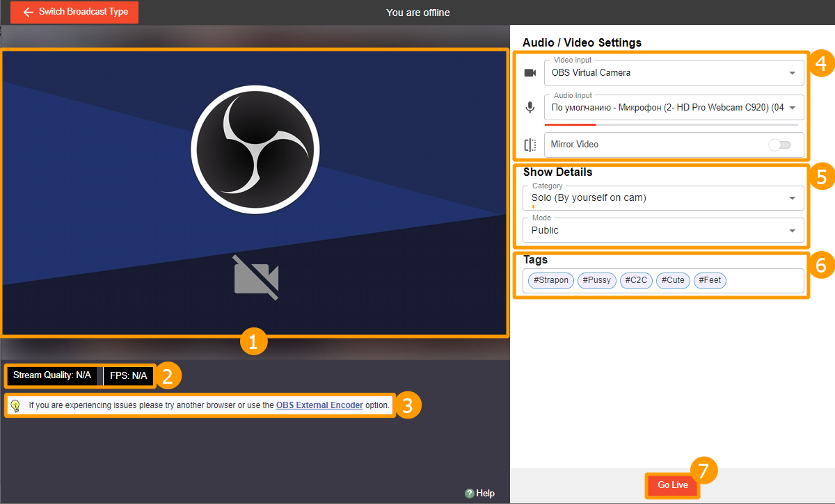835x504 pixels.
Task: Click the audio input level meter bar
Action: click(671, 124)
